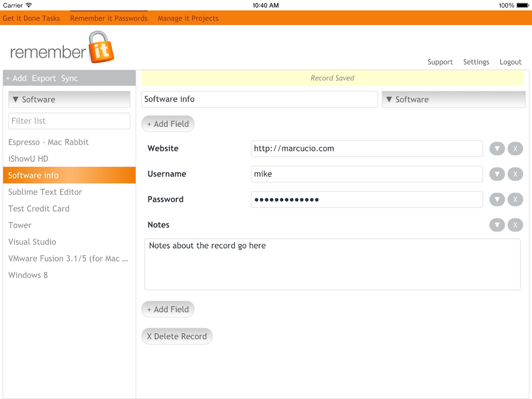Viewport: 532px width, 399px height.
Task: Select iShowU HD record
Action: (69, 159)
